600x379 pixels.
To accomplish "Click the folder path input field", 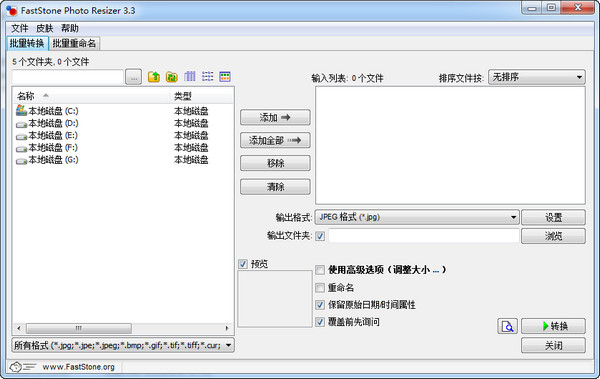I will (x=67, y=77).
